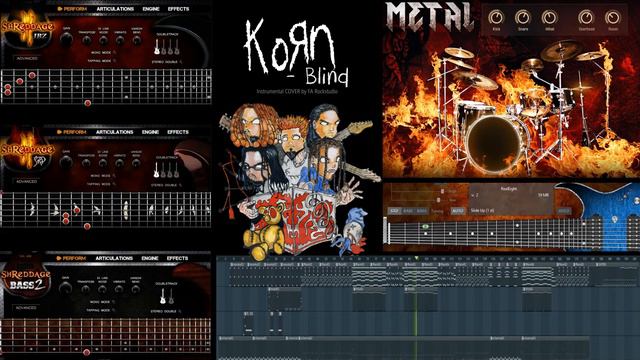Enable Stereo Double in Shreddage Bass 2
Screen dimensions: 640x360
(x=180, y=311)
